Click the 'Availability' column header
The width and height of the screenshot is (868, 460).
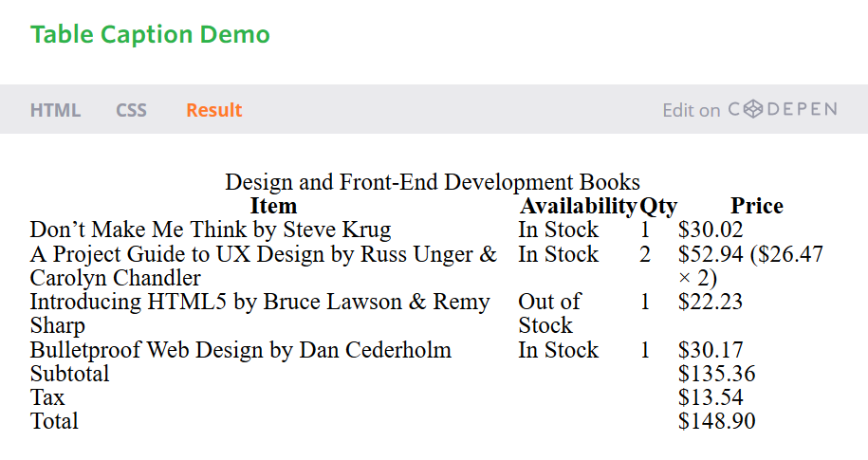(x=578, y=206)
